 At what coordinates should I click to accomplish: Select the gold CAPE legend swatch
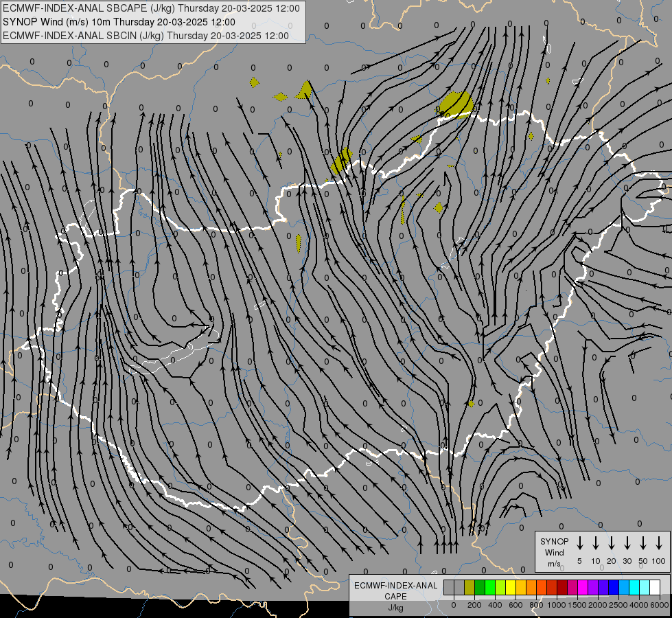(x=521, y=587)
